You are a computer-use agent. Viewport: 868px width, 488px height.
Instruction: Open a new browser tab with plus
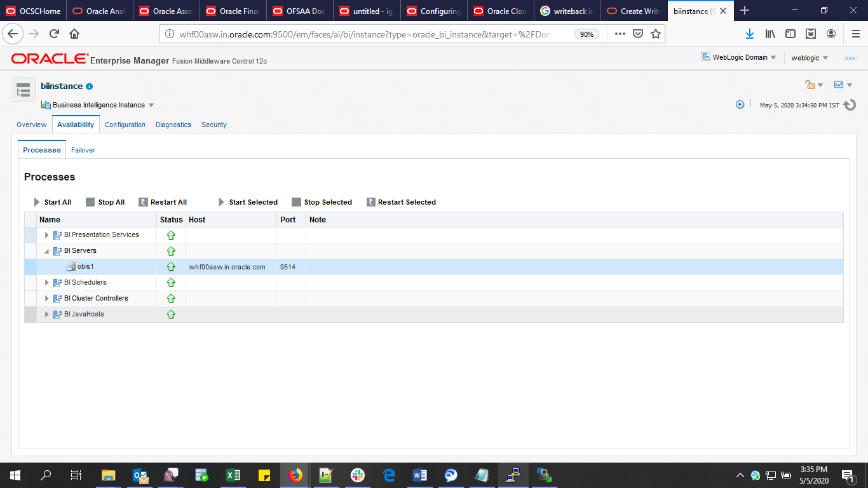745,11
